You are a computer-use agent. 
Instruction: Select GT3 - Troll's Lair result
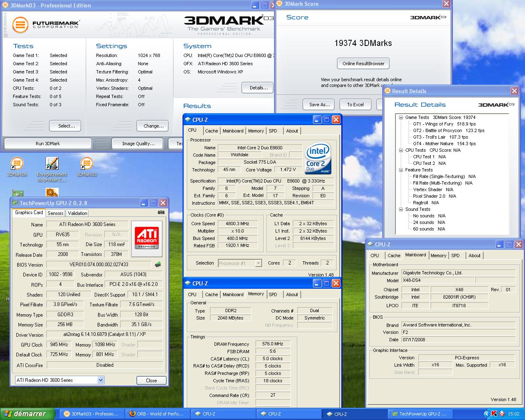pos(441,137)
